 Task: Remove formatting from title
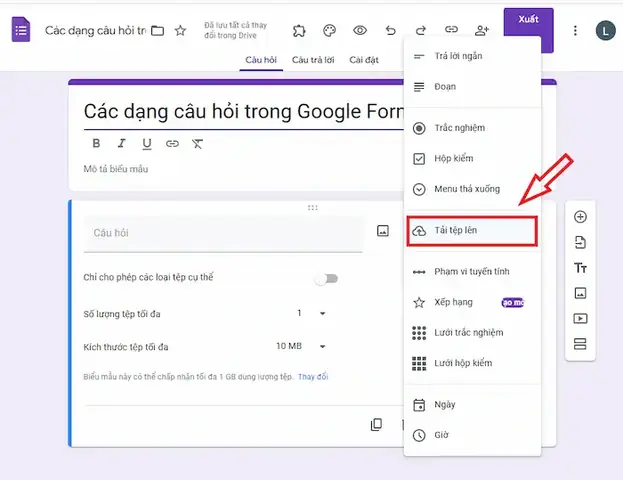(x=197, y=143)
